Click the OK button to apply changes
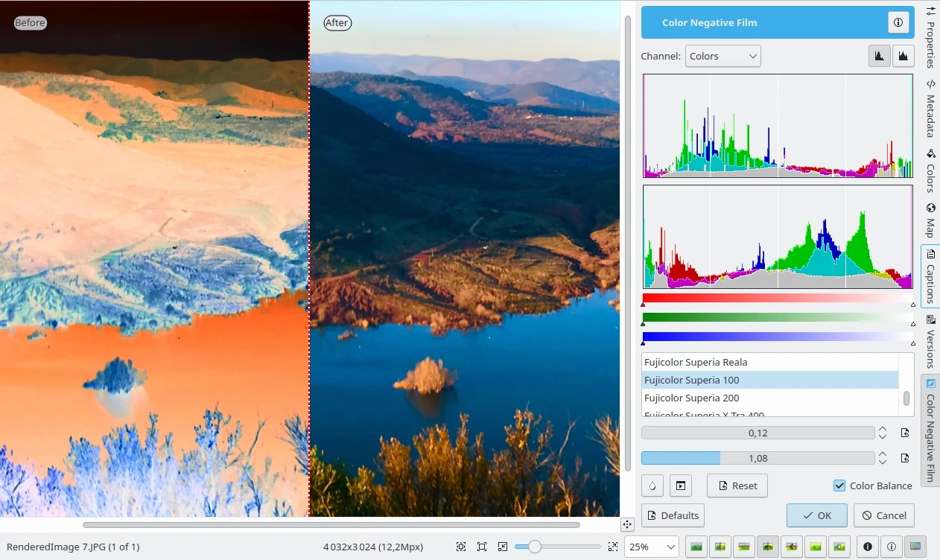The height and width of the screenshot is (560, 940). click(x=816, y=515)
